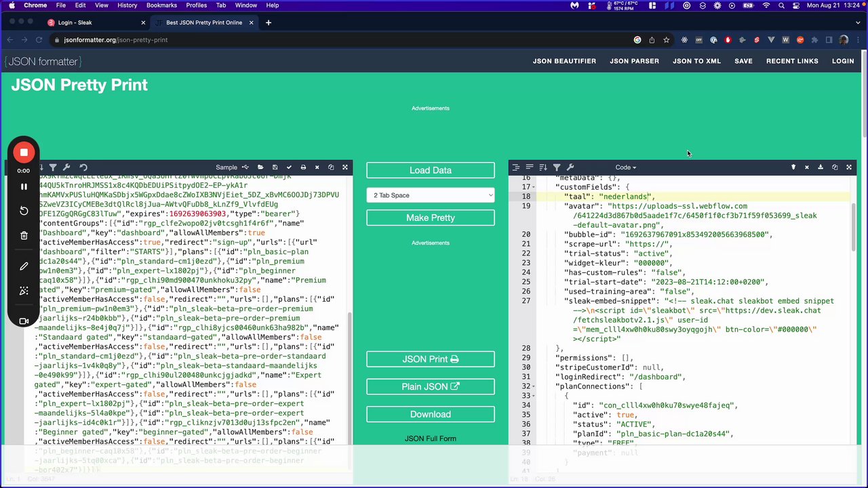Open the JSON TO XML converter
868x488 pixels.
[696, 61]
